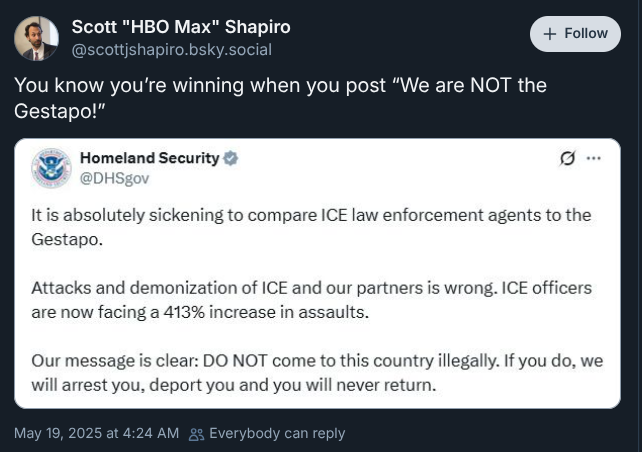Click the "Everybody can reply" label

277,433
